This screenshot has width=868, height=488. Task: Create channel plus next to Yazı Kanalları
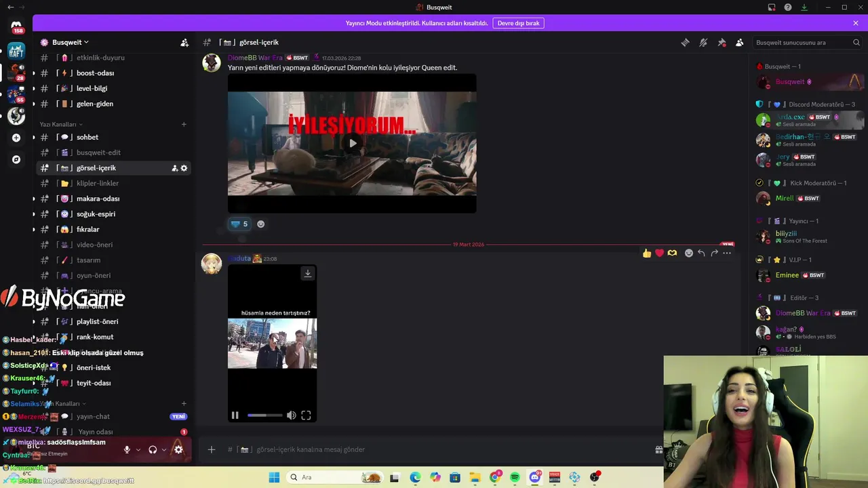184,125
